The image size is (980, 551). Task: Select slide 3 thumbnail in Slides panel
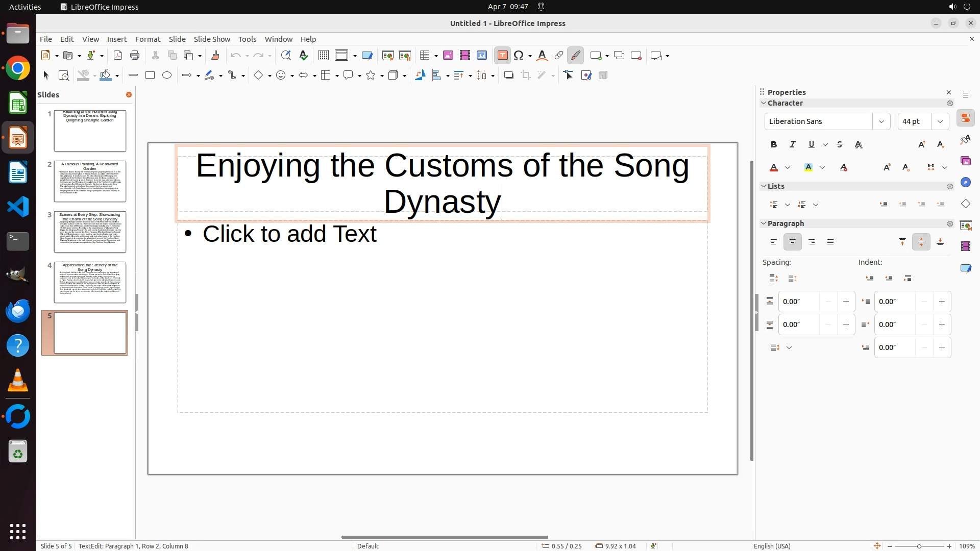click(90, 232)
